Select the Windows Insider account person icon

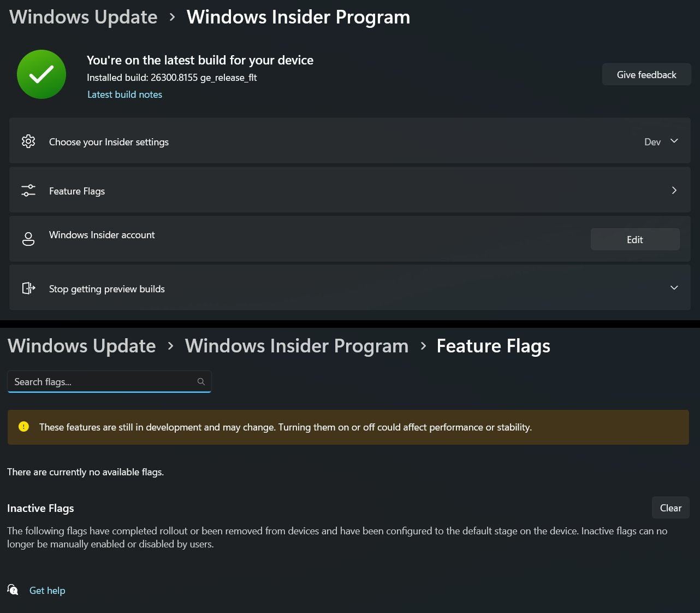click(x=28, y=239)
